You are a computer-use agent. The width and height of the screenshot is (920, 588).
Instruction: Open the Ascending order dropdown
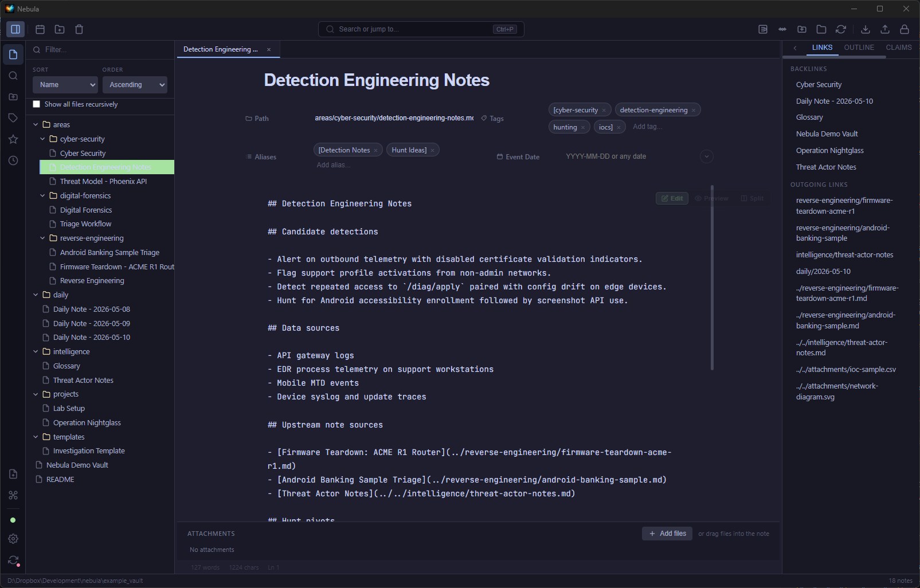click(135, 85)
